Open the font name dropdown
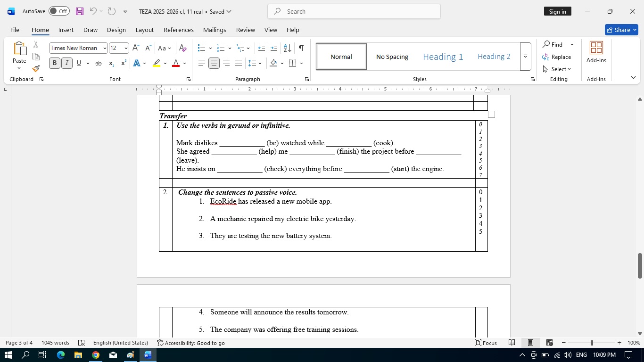This screenshot has width=644, height=362. click(x=105, y=48)
